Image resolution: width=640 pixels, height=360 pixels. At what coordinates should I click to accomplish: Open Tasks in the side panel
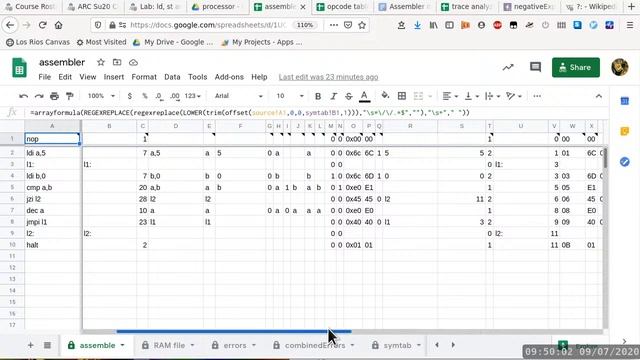[624, 162]
